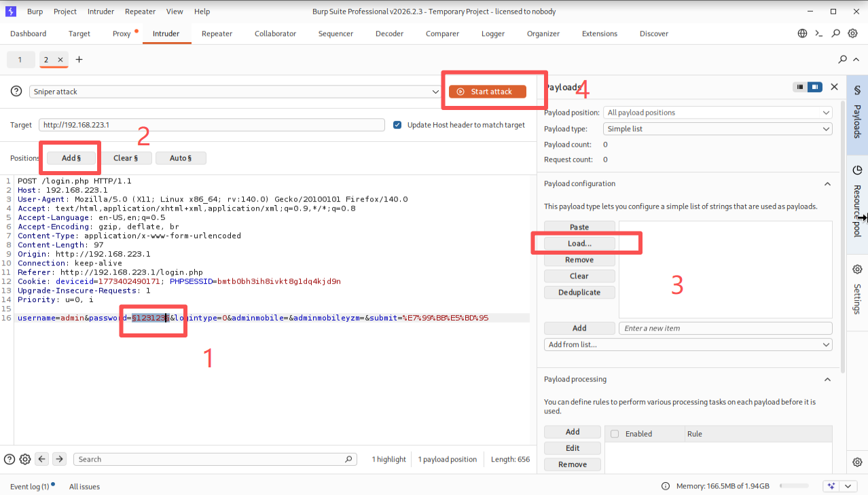Click the Enter a new item field
This screenshot has height=495, width=868.
[x=725, y=328]
